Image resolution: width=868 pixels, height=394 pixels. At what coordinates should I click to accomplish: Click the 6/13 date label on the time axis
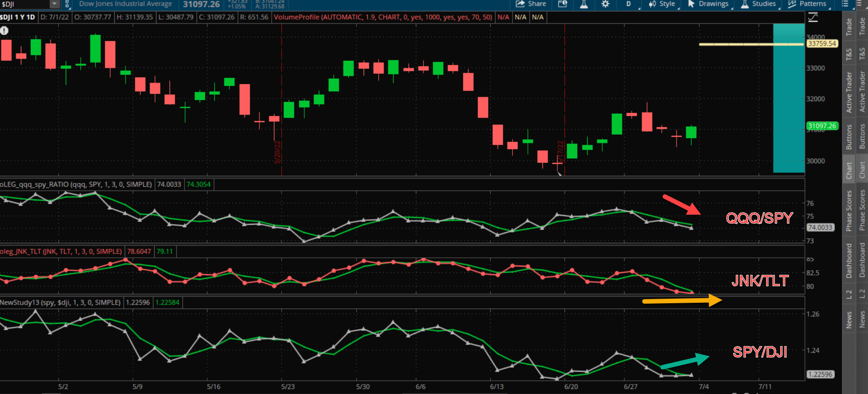497,387
